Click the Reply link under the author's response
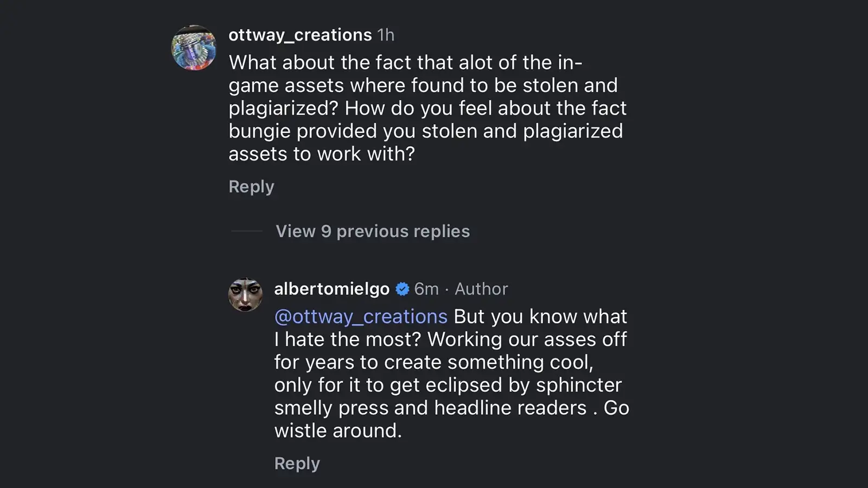This screenshot has height=488, width=868. pyautogui.click(x=297, y=463)
